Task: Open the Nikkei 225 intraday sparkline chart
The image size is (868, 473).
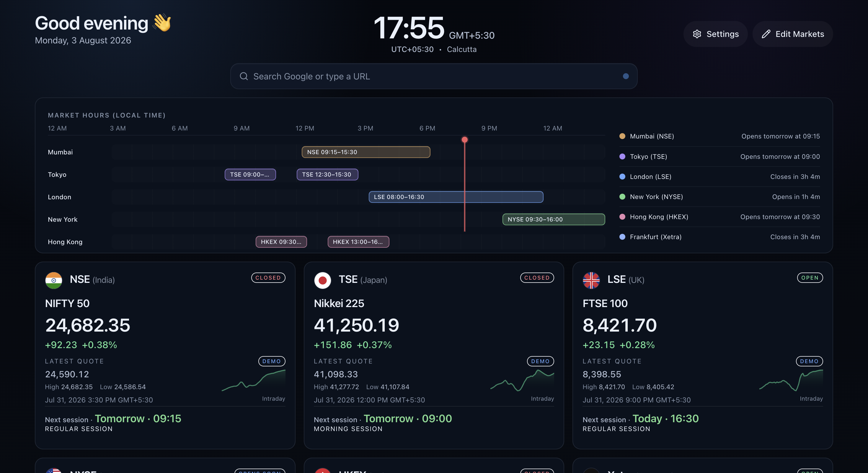Action: coord(522,381)
